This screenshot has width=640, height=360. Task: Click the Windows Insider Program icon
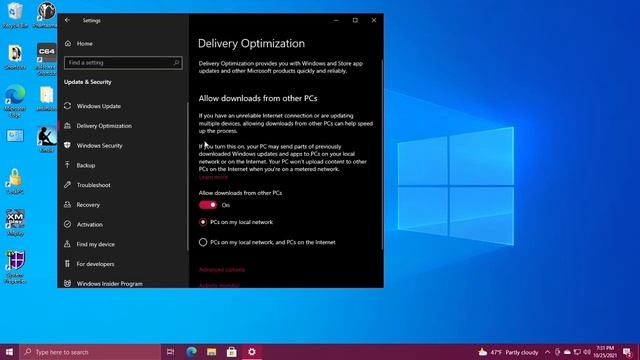[67, 283]
